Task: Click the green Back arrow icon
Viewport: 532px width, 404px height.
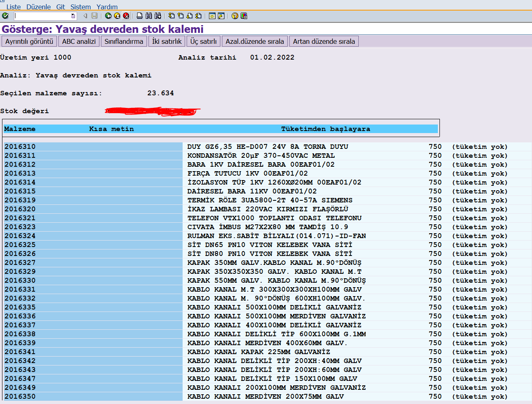Action: tap(108, 16)
